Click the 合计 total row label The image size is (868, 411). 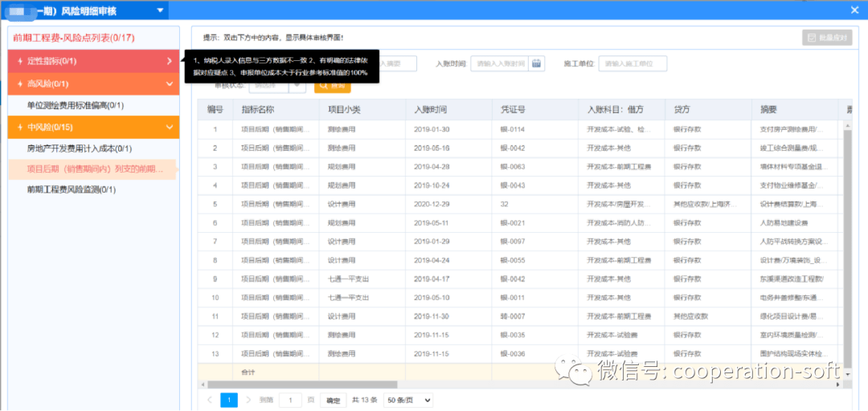(x=248, y=372)
